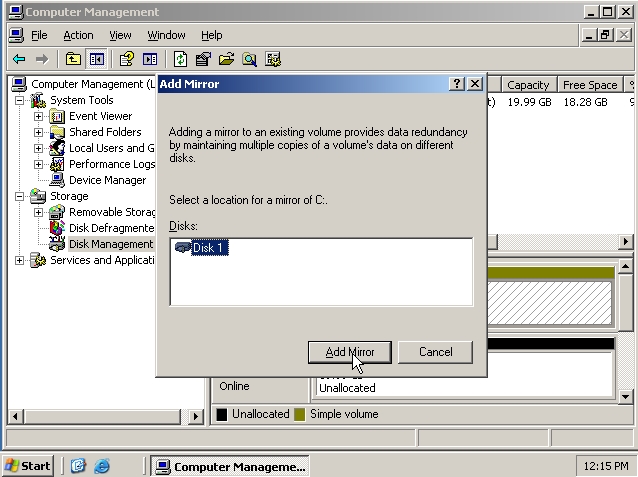Expand the Event Viewer node
Screen dimensions: 638x477
(38, 116)
